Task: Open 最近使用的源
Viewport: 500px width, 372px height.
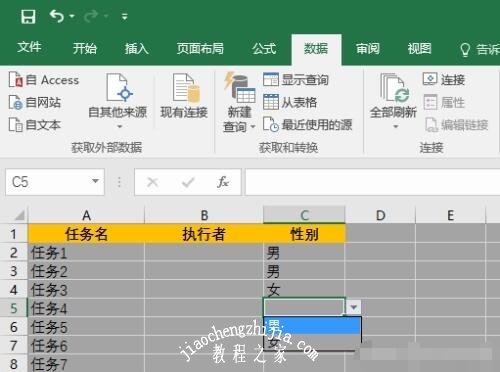Action: point(308,125)
